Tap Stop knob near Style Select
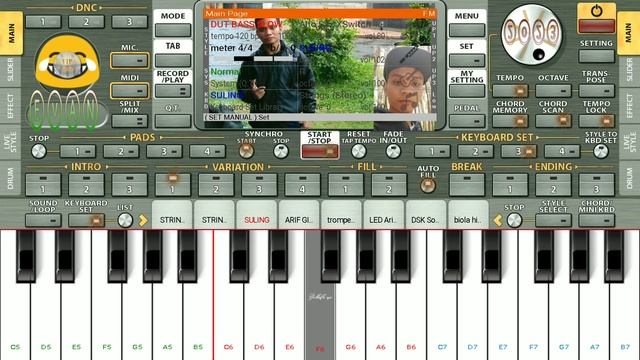640x360 pixels. 514,220
